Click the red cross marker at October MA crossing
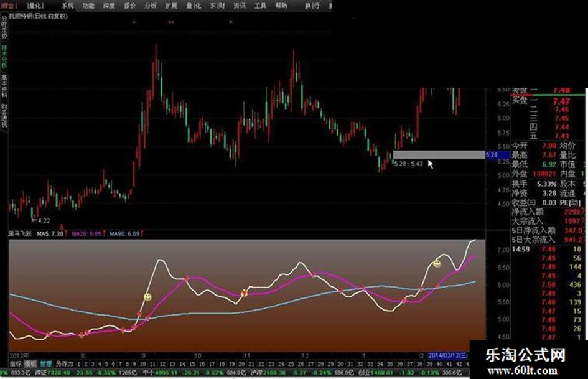 pyautogui.click(x=186, y=279)
